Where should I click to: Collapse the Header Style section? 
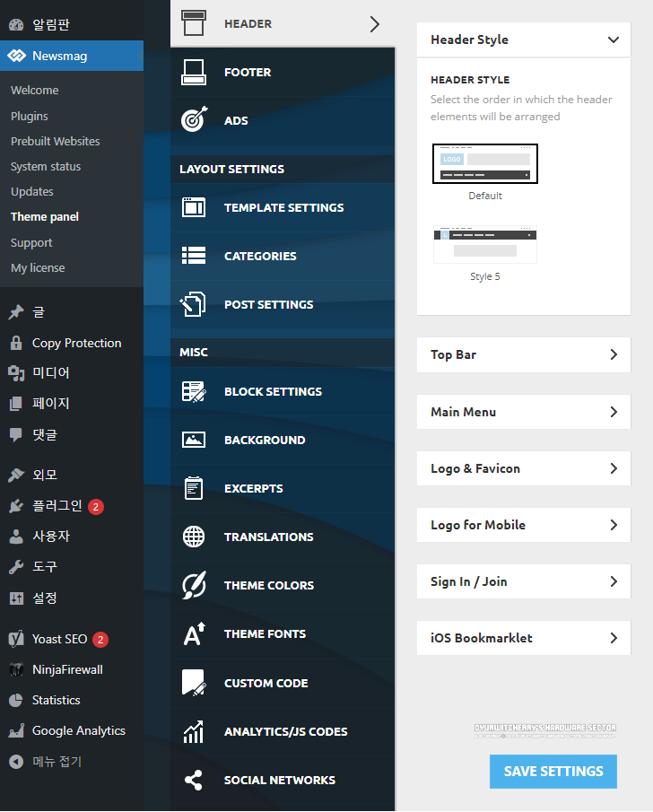(524, 39)
